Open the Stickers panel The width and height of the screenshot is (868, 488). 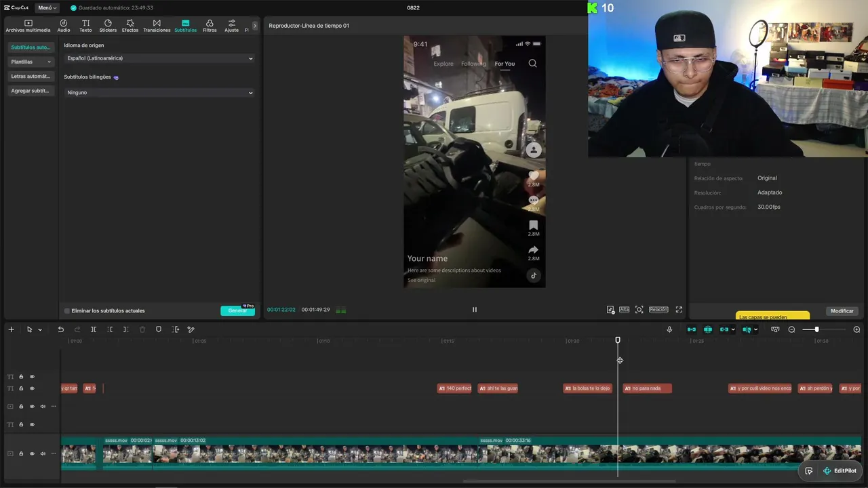(x=108, y=26)
